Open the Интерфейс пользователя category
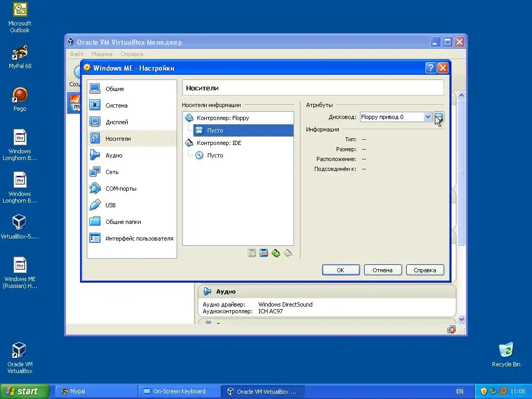532x399 pixels. click(x=132, y=238)
